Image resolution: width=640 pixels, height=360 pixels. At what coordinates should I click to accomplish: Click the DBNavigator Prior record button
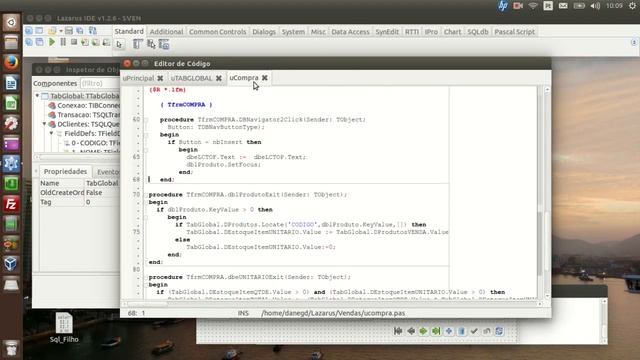(x=411, y=331)
